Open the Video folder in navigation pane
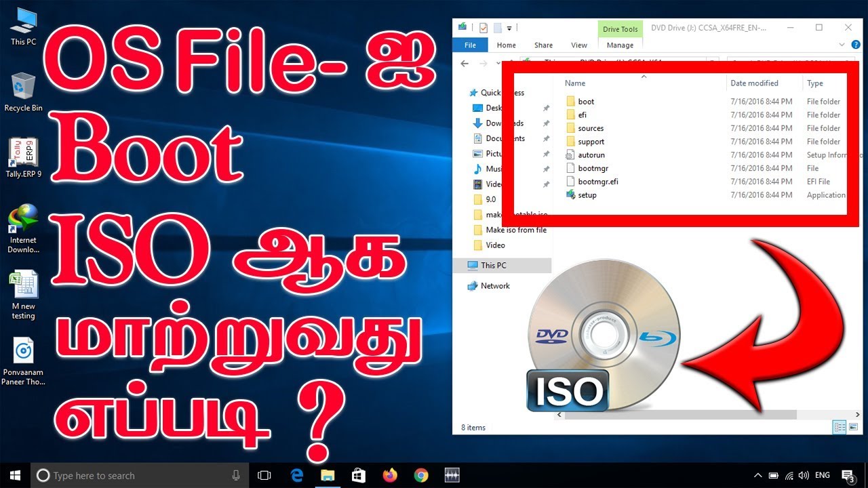Image resolution: width=868 pixels, height=488 pixels. click(x=495, y=245)
